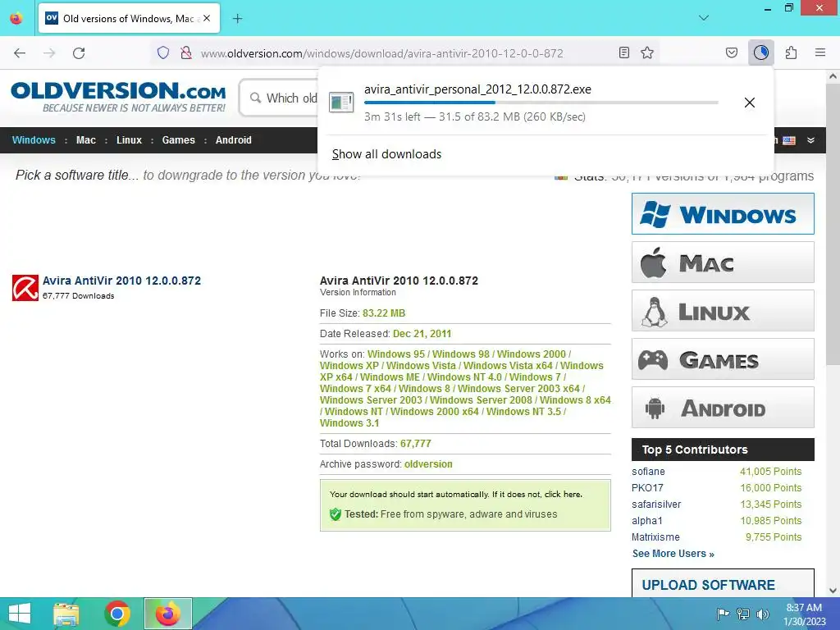The image size is (840, 630).
Task: Click the archive password oldversion text
Action: tap(428, 464)
